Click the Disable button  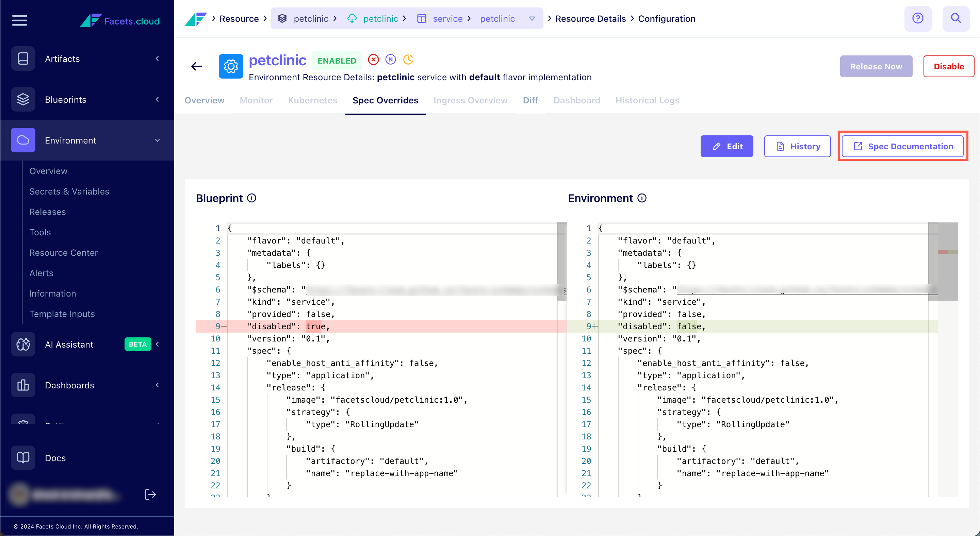tap(949, 67)
